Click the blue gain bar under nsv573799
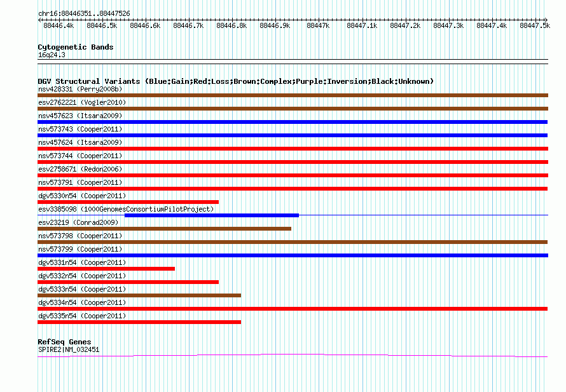Viewport: 566px width, 392px height. pyautogui.click(x=293, y=255)
